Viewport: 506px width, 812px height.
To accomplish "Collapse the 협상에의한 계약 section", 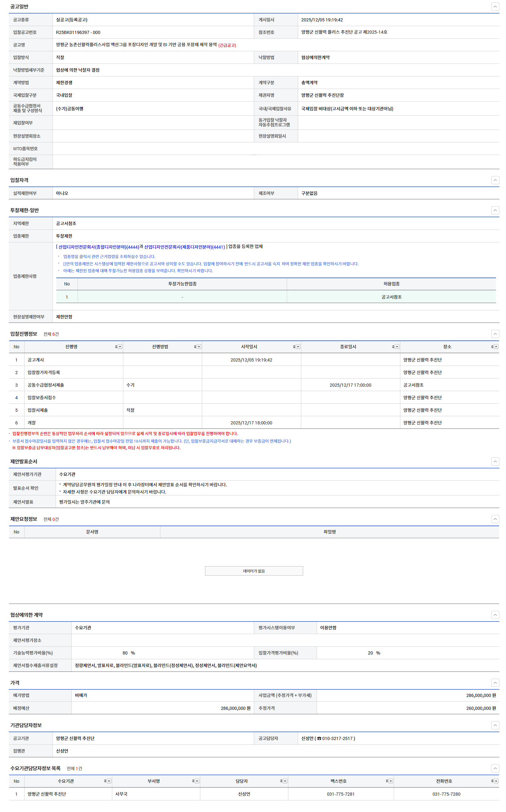I will coord(495,615).
